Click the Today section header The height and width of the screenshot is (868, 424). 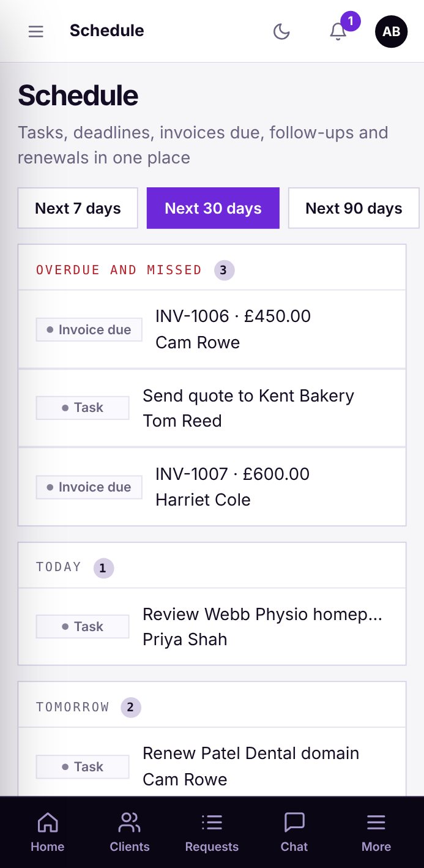point(212,566)
